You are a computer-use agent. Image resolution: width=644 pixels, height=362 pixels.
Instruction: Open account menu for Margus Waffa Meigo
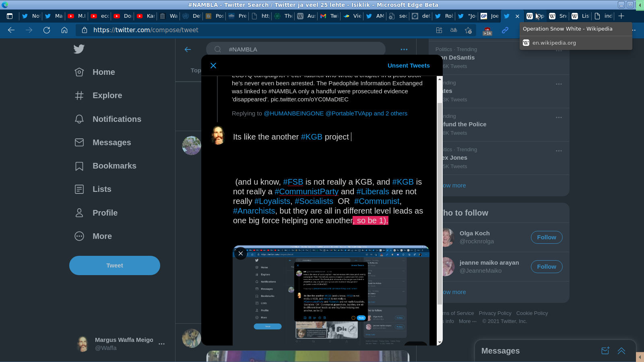point(121,344)
